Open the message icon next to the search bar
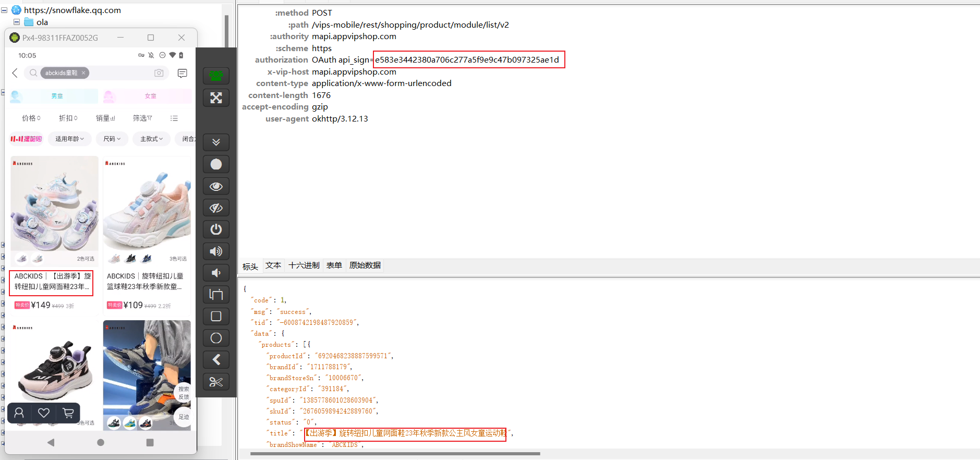This screenshot has width=980, height=460. tap(182, 73)
